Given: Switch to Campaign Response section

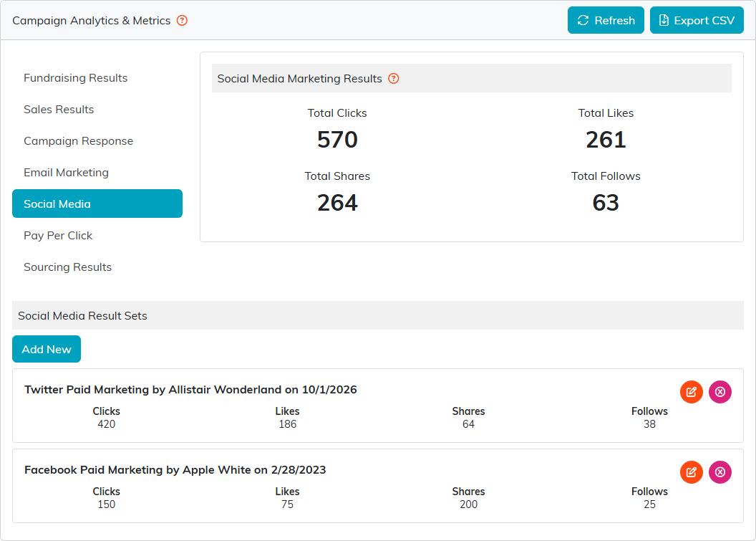Looking at the screenshot, I should pos(97,141).
